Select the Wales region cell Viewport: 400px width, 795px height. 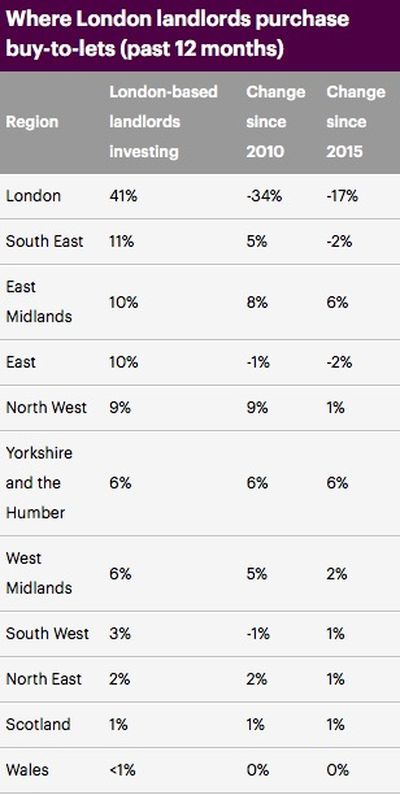click(x=27, y=770)
